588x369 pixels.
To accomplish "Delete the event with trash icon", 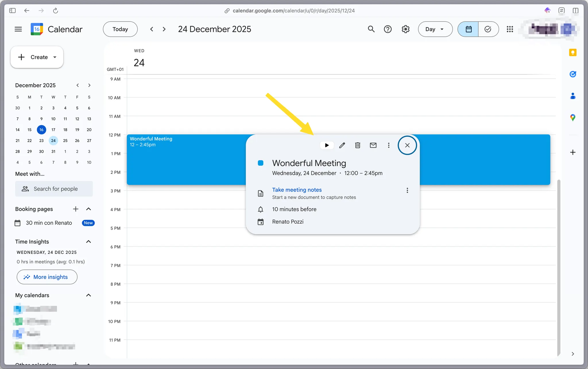I will [x=357, y=145].
